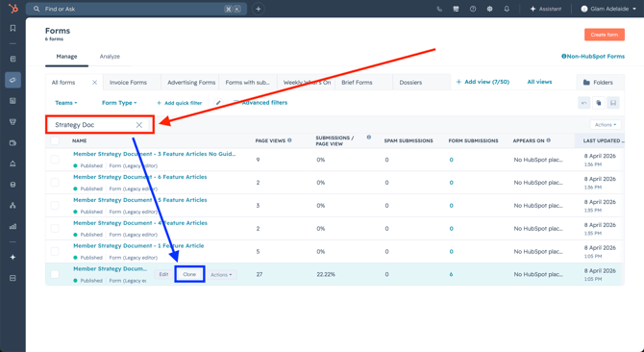Select the Forms with sub… view tab
Image resolution: width=644 pixels, height=352 pixels.
pos(248,83)
